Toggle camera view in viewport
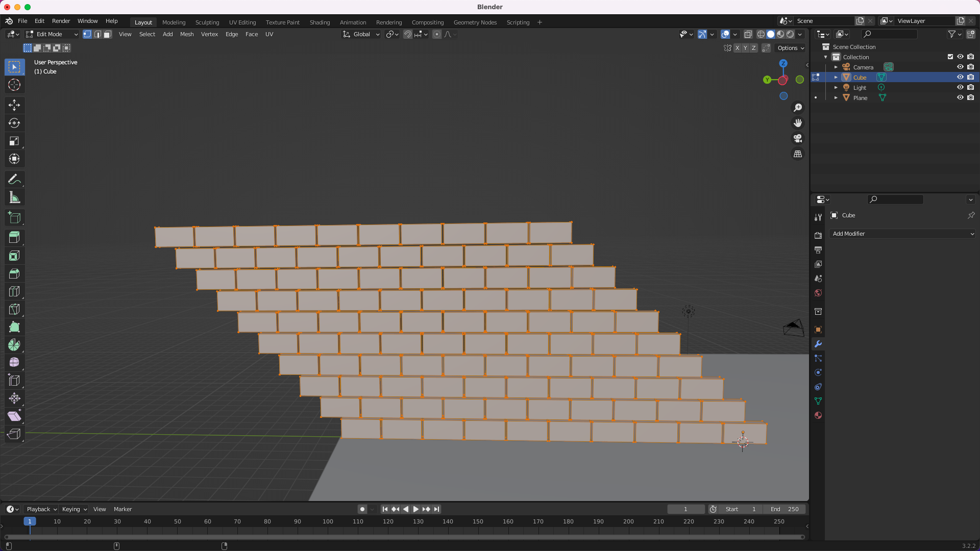 pos(798,138)
